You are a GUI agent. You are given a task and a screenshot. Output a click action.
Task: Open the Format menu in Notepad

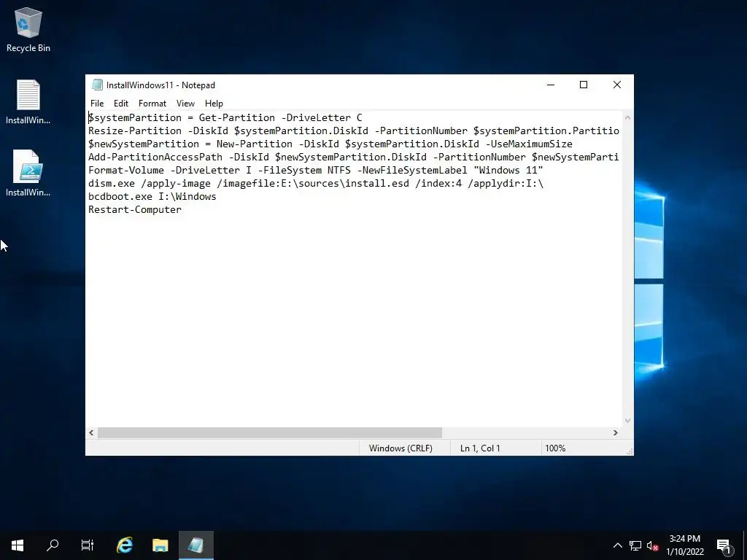click(152, 104)
